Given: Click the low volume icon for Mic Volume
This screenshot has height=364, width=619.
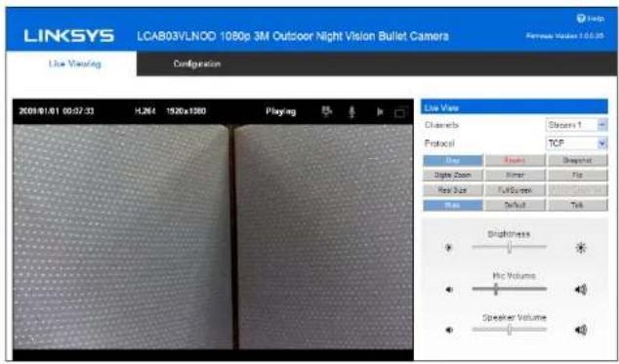Looking at the screenshot, I should click(449, 290).
